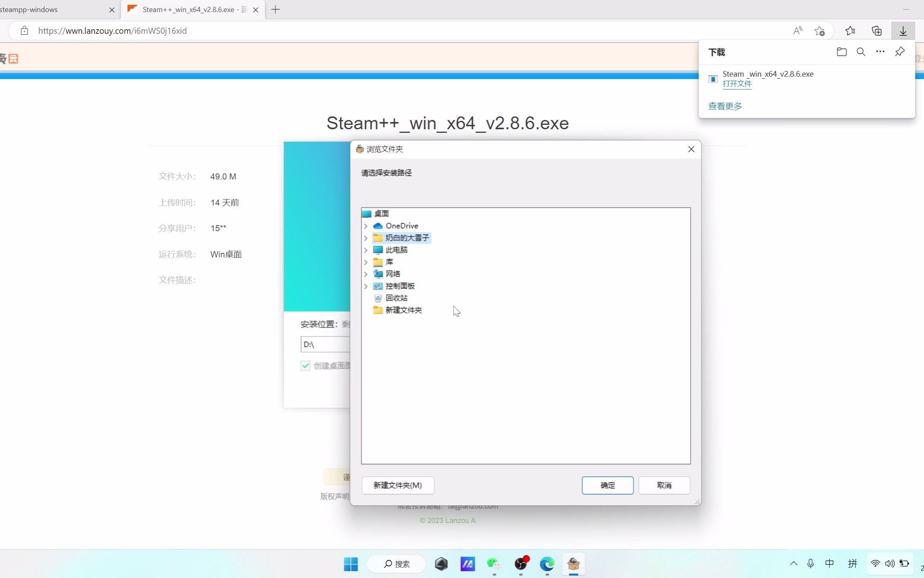This screenshot has height=578, width=924.
Task: Open the downloads folder icon
Action: pyautogui.click(x=841, y=52)
